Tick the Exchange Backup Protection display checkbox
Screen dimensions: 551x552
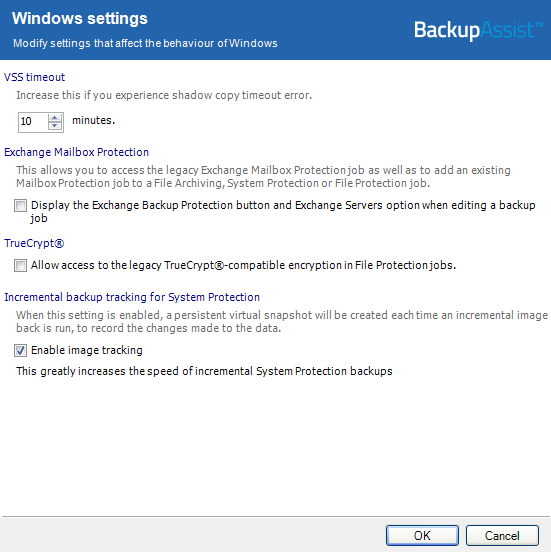pos(20,205)
